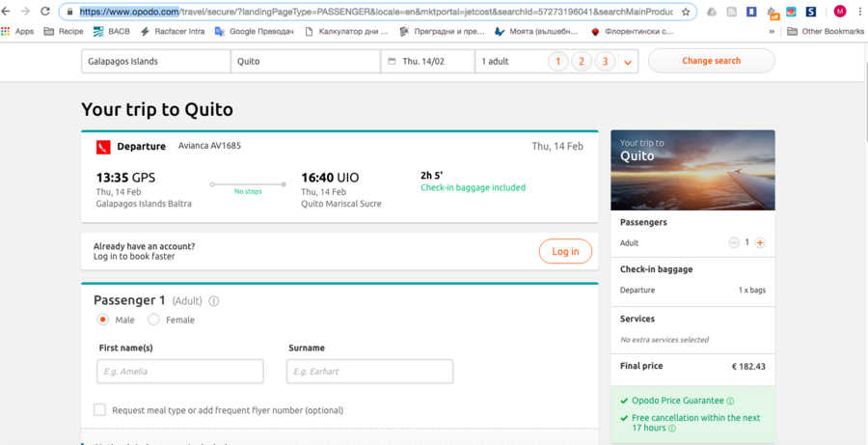Image resolution: width=868 pixels, height=445 pixels.
Task: Select step 2 circle in the search bar
Action: [582, 62]
